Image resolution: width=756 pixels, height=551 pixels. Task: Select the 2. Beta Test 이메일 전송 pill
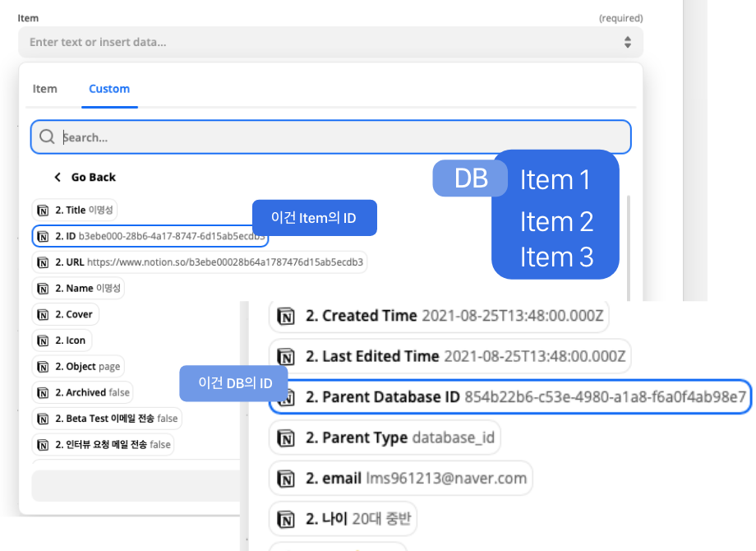pos(107,419)
